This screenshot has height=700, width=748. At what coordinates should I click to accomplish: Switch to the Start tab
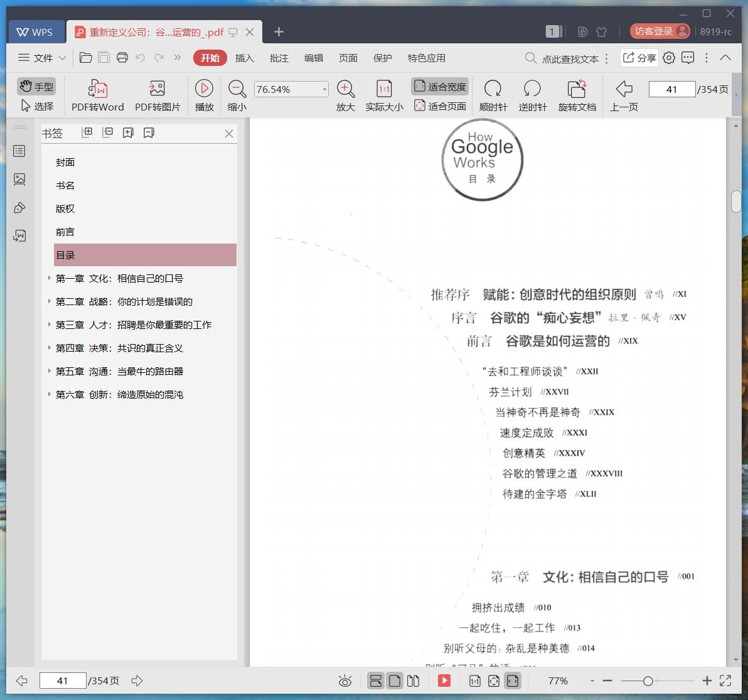point(210,58)
